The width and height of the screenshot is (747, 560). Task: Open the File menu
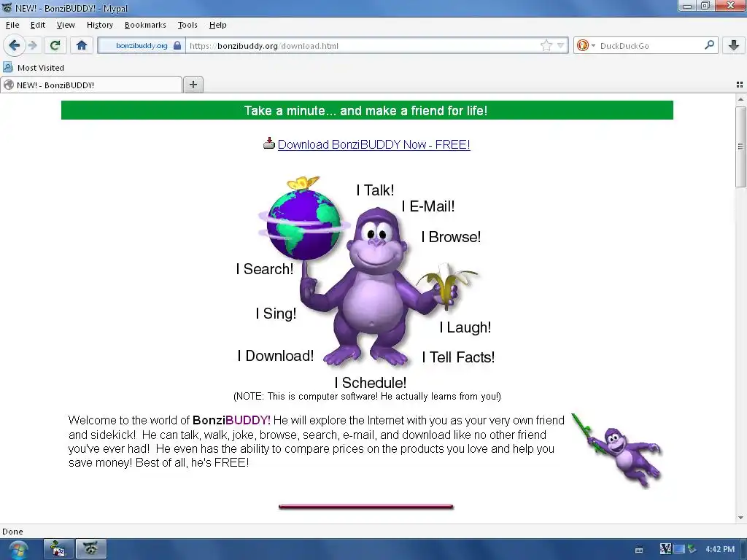(12, 25)
